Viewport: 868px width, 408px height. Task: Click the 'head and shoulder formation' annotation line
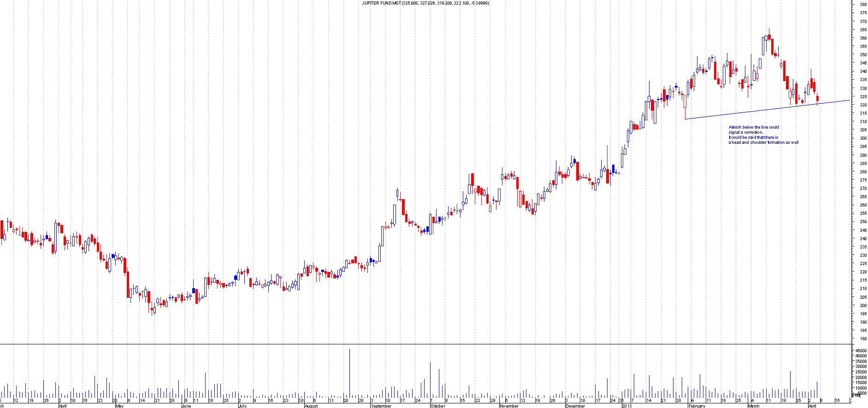[x=763, y=142]
